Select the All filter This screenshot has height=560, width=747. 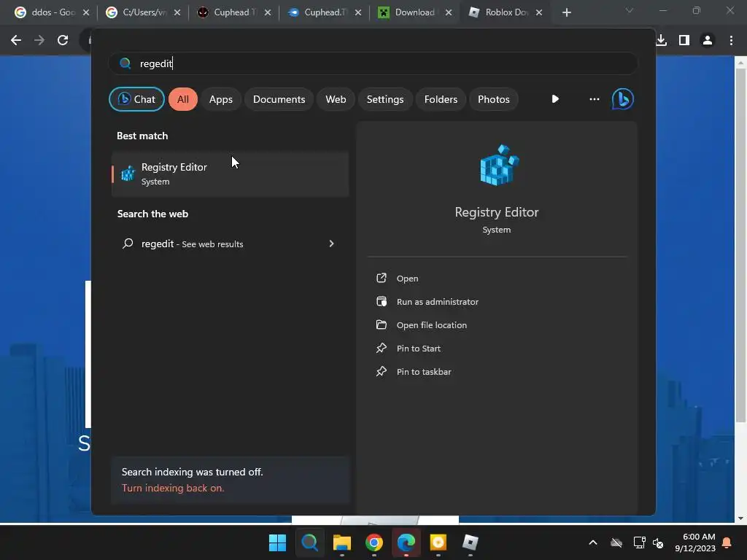click(183, 99)
